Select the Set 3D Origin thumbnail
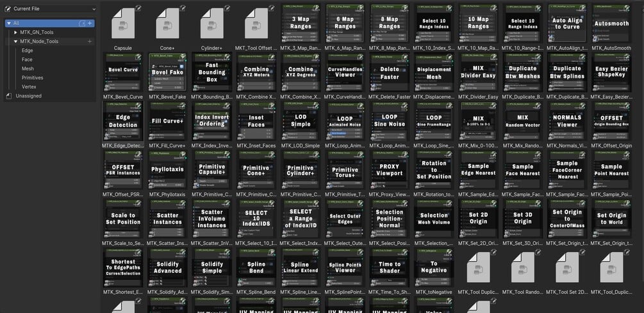644x313 pixels. click(523, 219)
